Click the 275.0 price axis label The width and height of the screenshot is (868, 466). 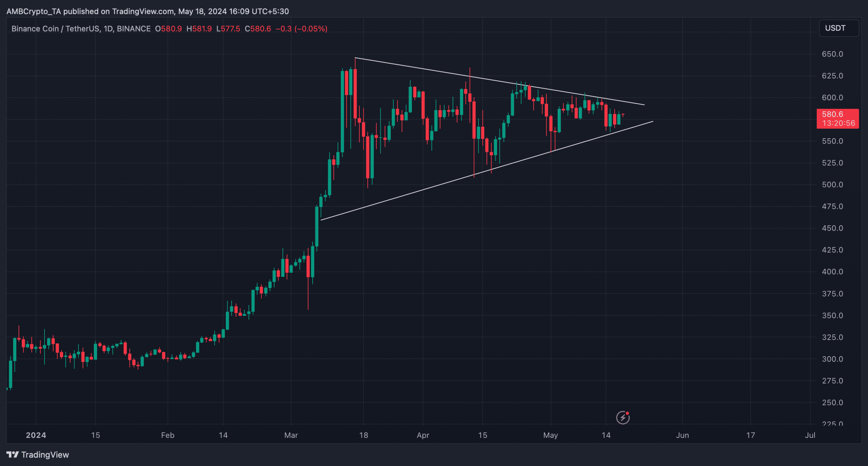point(832,381)
